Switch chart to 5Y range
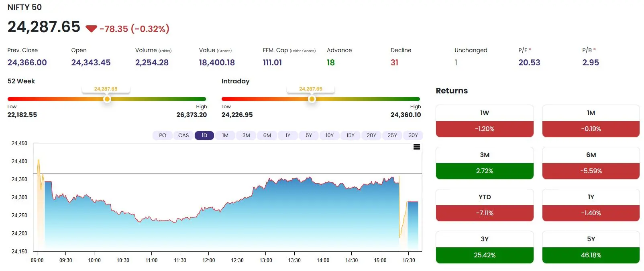This screenshot has width=644, height=271. [x=309, y=135]
